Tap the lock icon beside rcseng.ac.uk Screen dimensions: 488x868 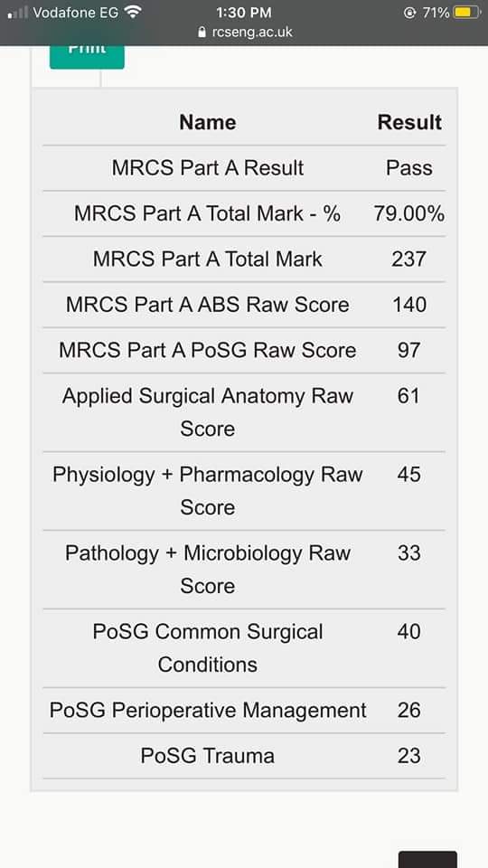point(202,33)
